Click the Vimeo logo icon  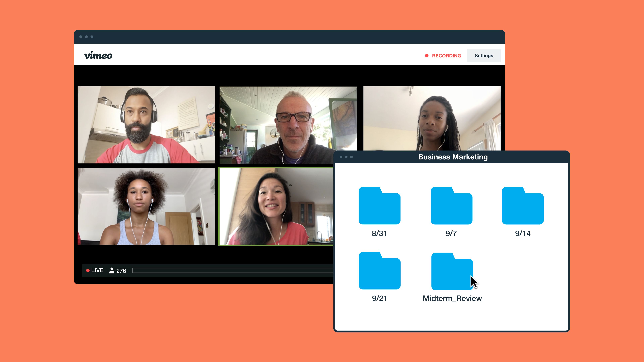(99, 55)
